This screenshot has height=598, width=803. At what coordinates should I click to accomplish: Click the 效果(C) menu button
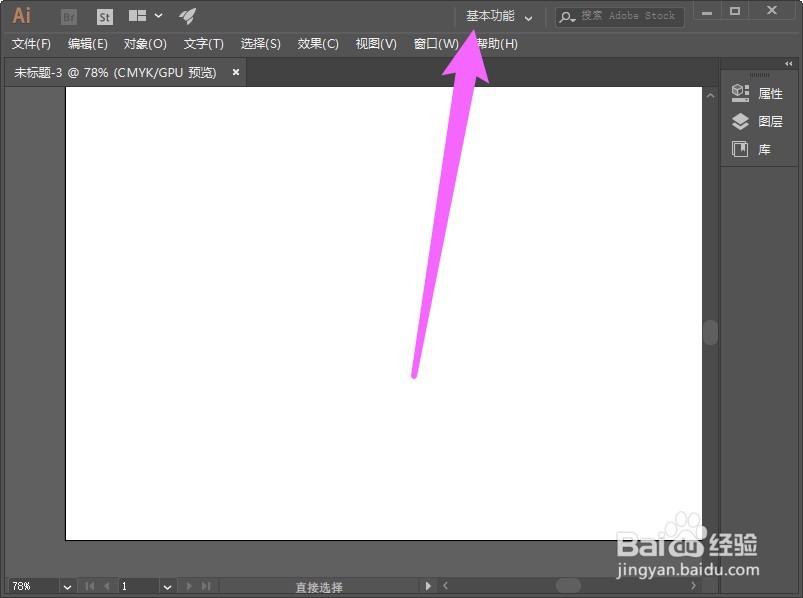(x=318, y=44)
